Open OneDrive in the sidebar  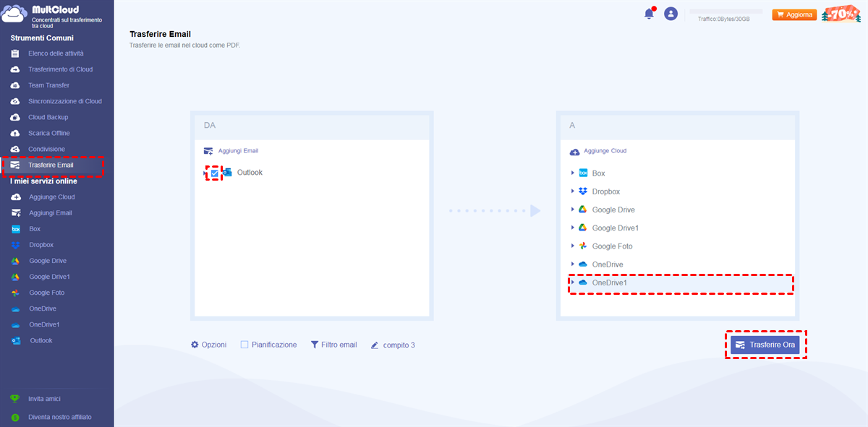click(x=43, y=309)
